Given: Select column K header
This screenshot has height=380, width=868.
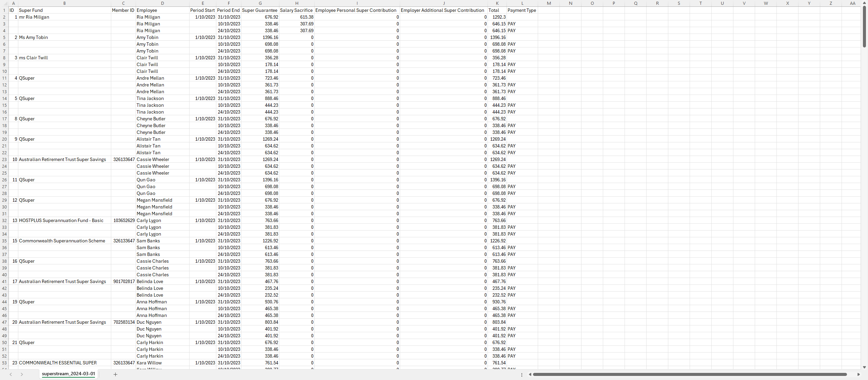Looking at the screenshot, I should (497, 3).
